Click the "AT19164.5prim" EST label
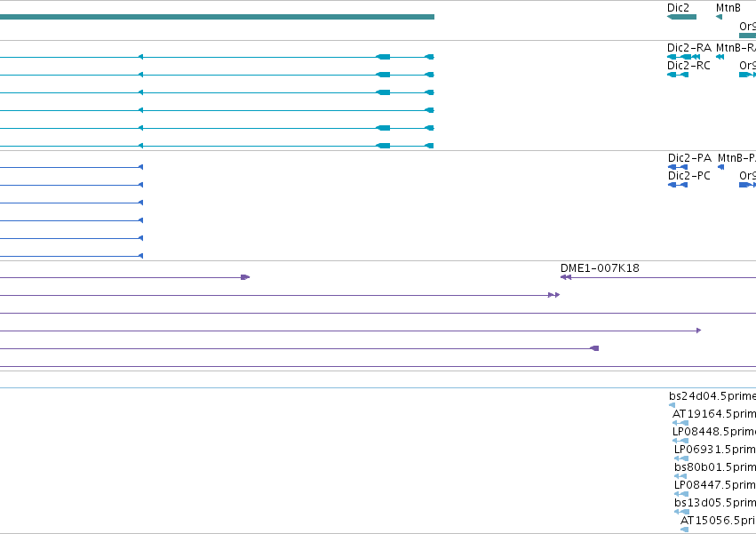The width and height of the screenshot is (756, 534). pyautogui.click(x=714, y=414)
